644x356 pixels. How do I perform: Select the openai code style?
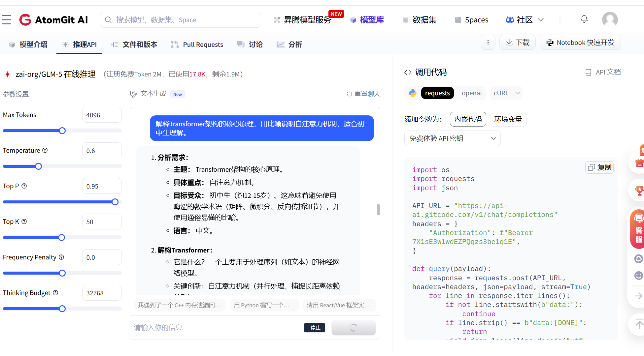point(471,93)
